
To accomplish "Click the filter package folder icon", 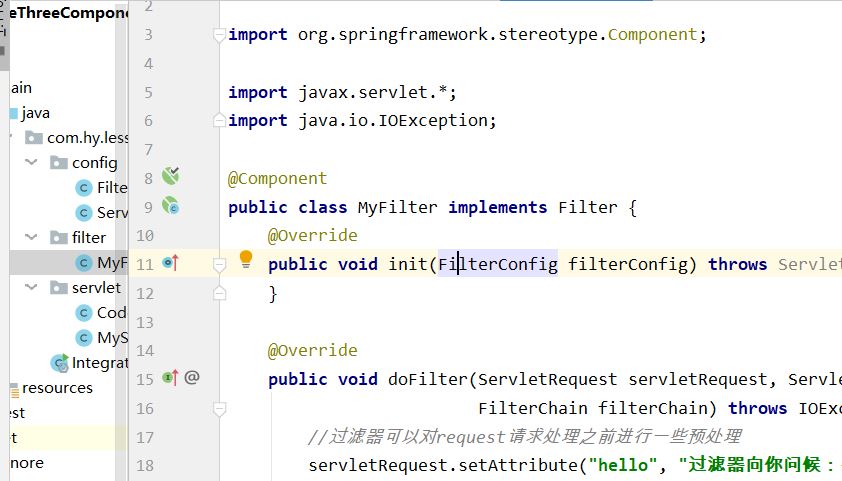I will (x=59, y=237).
